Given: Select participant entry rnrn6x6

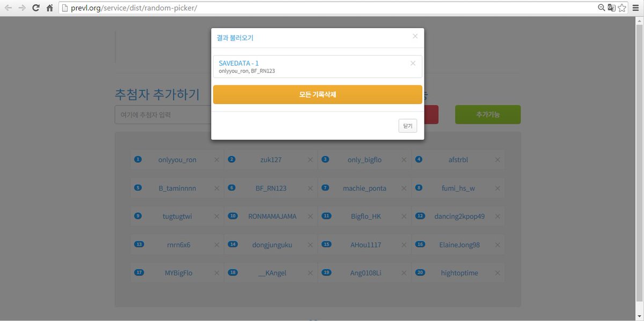Looking at the screenshot, I should coord(178,245).
